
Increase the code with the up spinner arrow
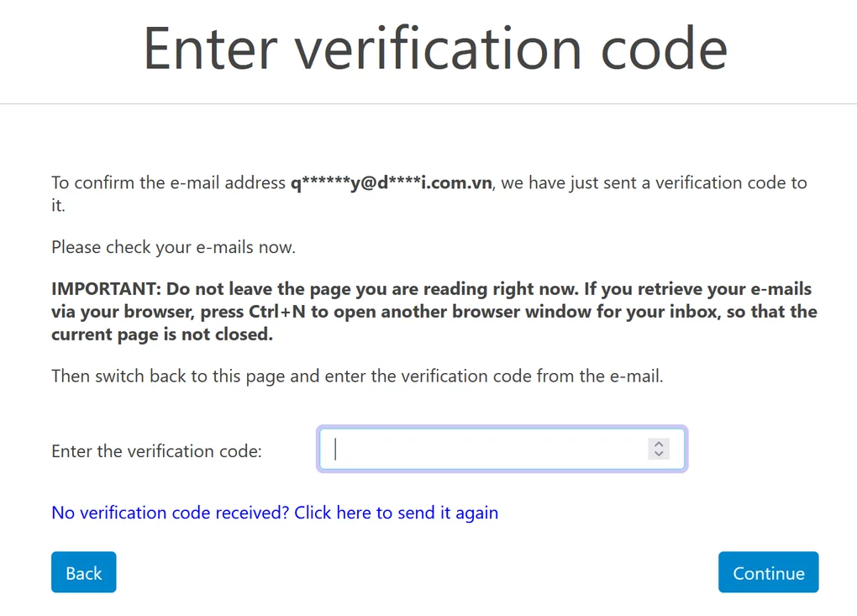pos(659,444)
